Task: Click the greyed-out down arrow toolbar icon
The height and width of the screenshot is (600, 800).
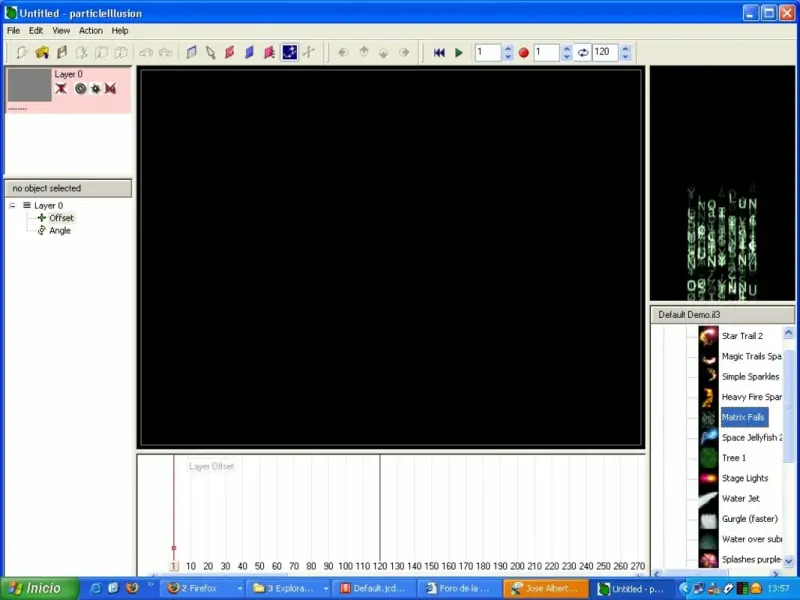Action: (x=384, y=52)
